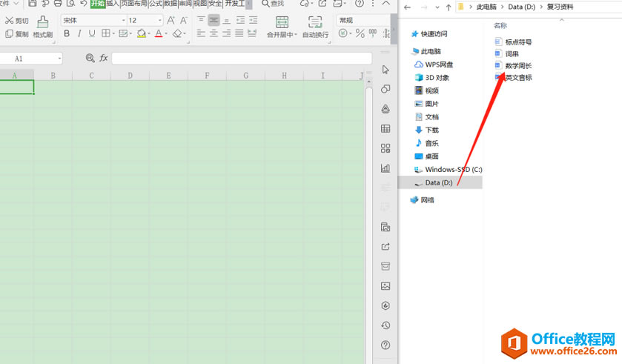This screenshot has width=622, height=364.
Task: Open the 页面布局 ribbon tab
Action: coord(134,4)
